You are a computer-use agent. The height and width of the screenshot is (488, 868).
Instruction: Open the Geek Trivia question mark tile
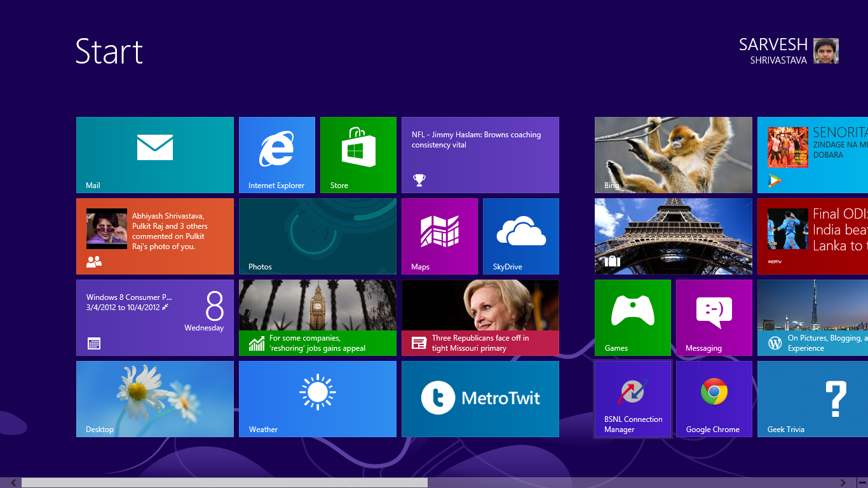812,398
